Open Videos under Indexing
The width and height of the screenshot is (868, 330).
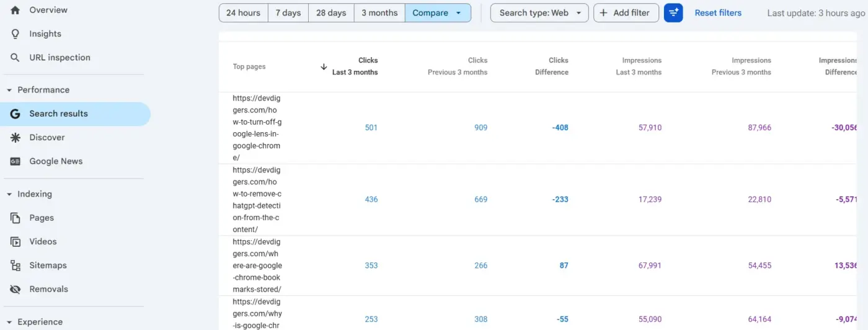[43, 241]
